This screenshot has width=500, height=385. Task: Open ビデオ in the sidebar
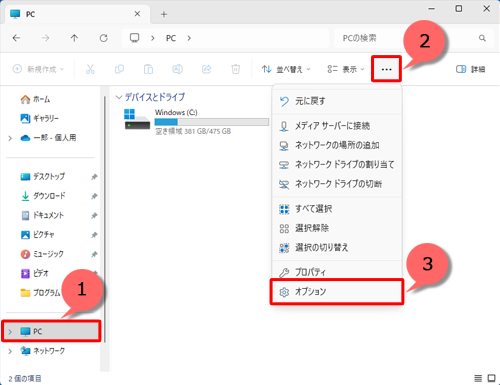click(x=35, y=273)
